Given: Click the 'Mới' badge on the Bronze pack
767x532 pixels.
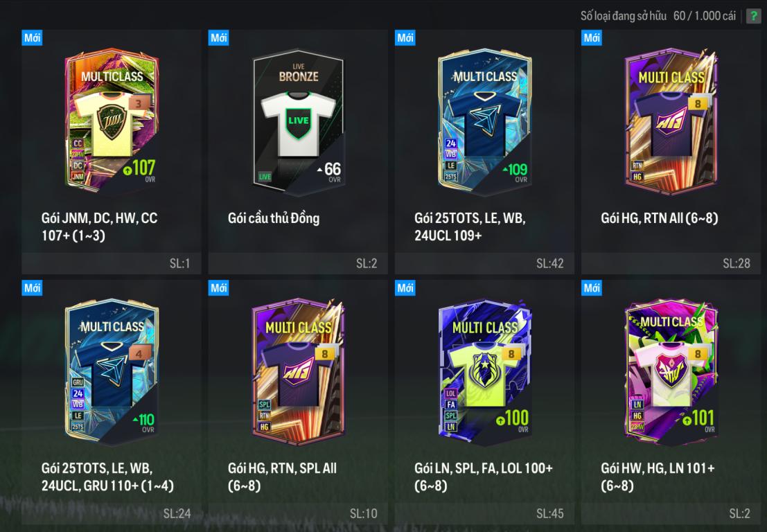Looking at the screenshot, I should point(219,37).
